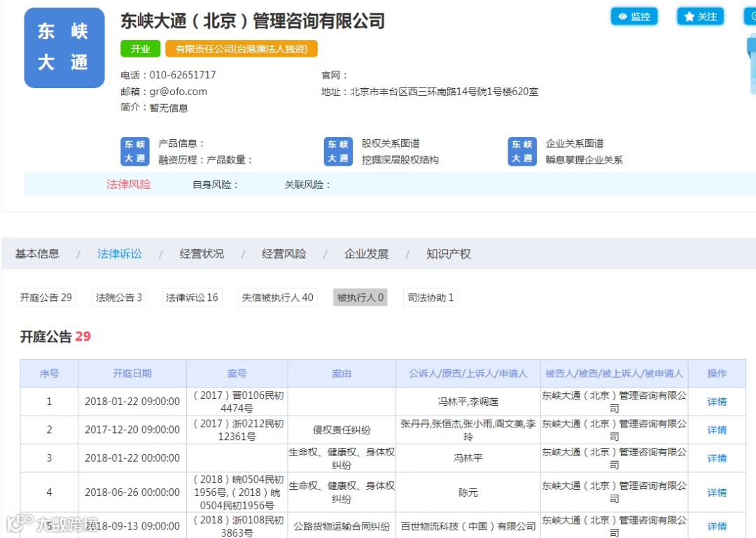
Task: Open 股权关系图谱 link
Action: click(391, 143)
